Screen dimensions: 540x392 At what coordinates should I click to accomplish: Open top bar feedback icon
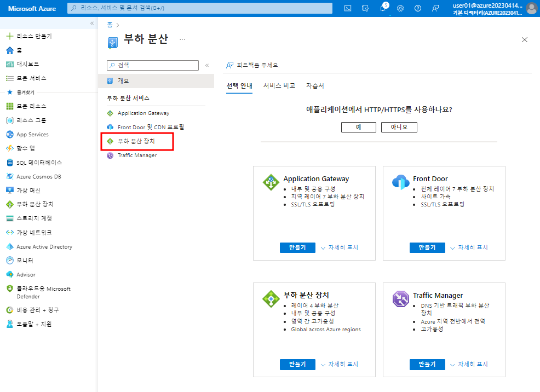coord(435,8)
